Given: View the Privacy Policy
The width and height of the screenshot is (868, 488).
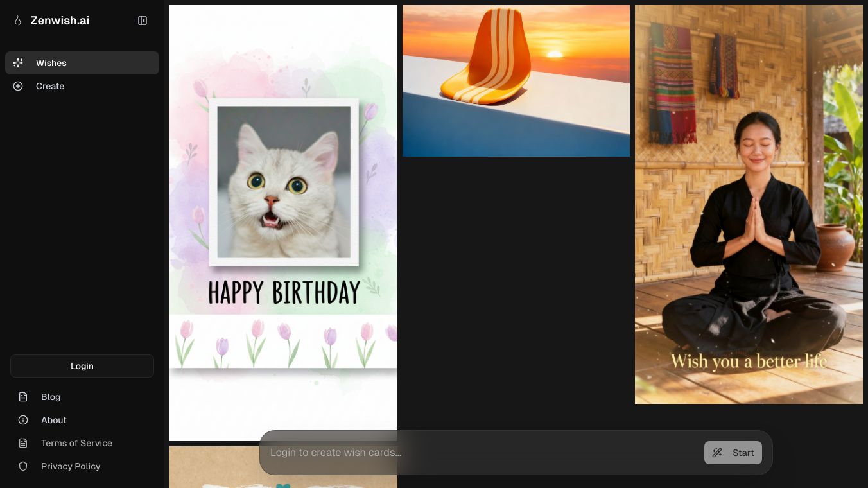Looking at the screenshot, I should pos(82,466).
